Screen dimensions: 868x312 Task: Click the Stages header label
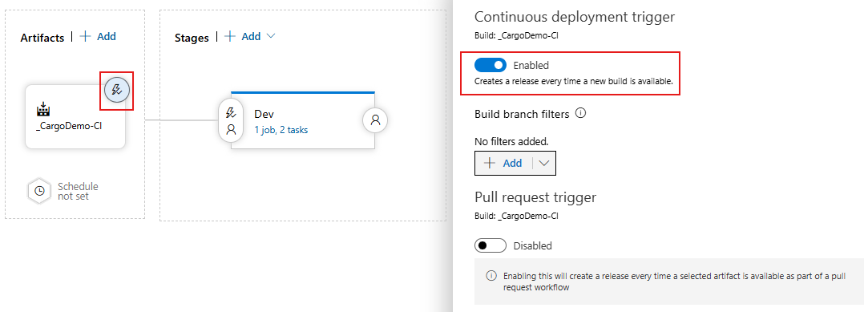coord(192,38)
